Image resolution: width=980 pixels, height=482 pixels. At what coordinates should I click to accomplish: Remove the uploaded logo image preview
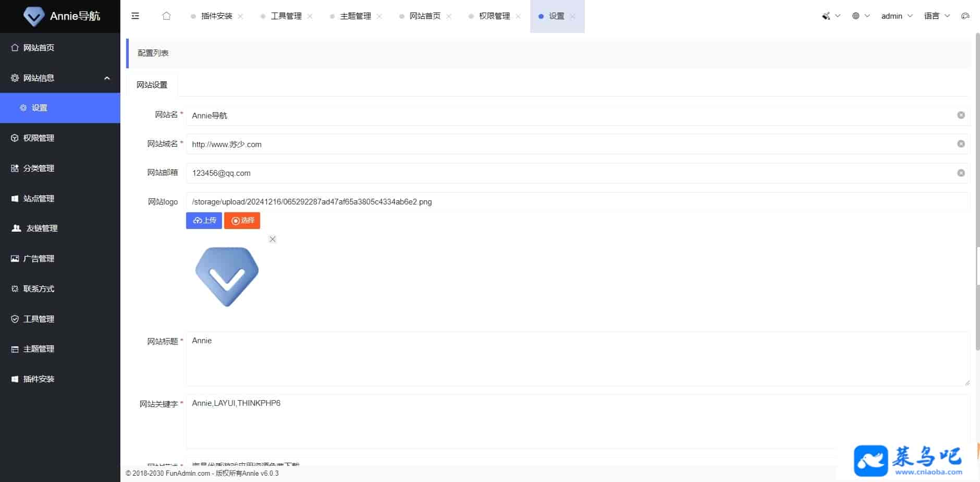click(x=272, y=239)
